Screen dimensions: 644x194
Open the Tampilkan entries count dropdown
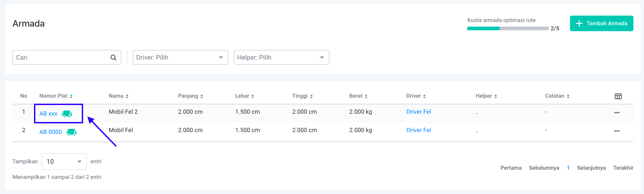coord(64,161)
